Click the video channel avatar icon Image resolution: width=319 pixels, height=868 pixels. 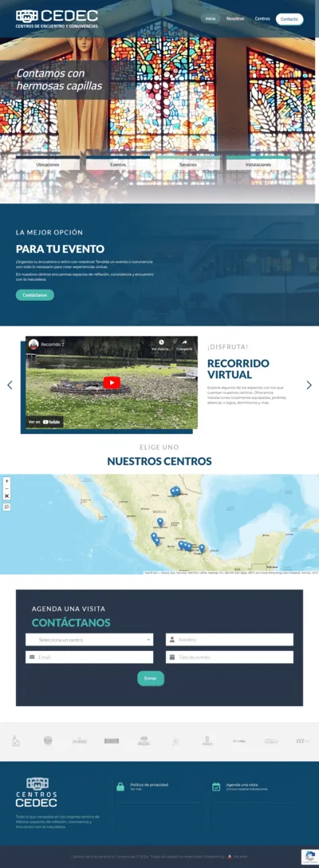coord(33,344)
